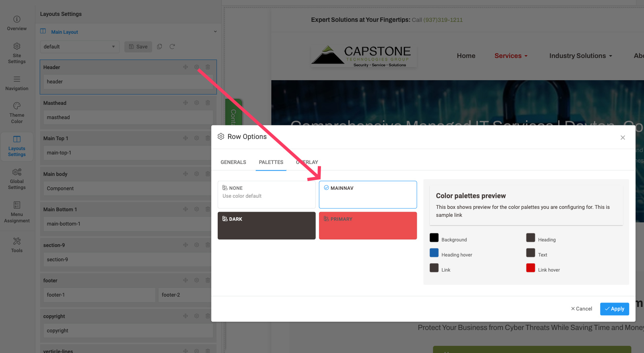The height and width of the screenshot is (353, 644).
Task: Open Theme Color panel
Action: (x=17, y=112)
